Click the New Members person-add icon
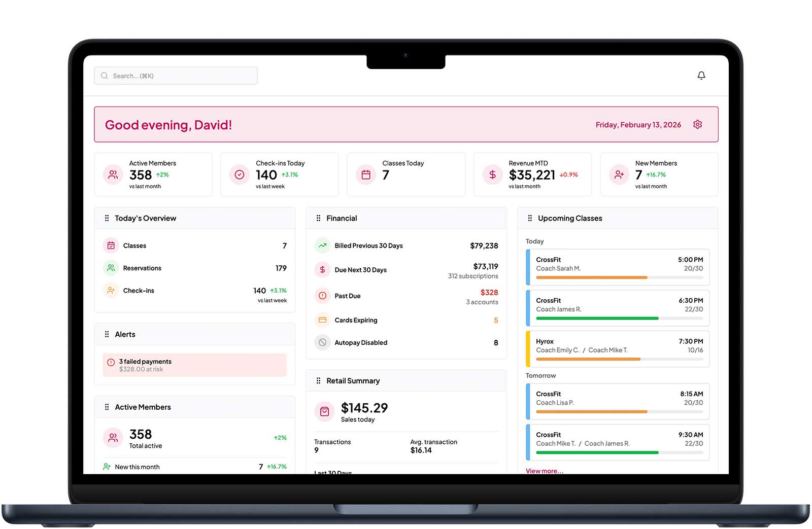Viewport: 812px width, 529px height. tap(619, 174)
